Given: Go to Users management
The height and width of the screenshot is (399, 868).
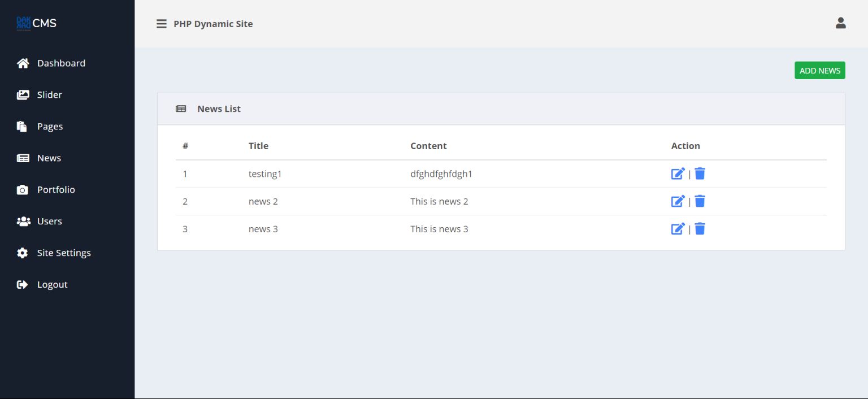Looking at the screenshot, I should tap(49, 222).
